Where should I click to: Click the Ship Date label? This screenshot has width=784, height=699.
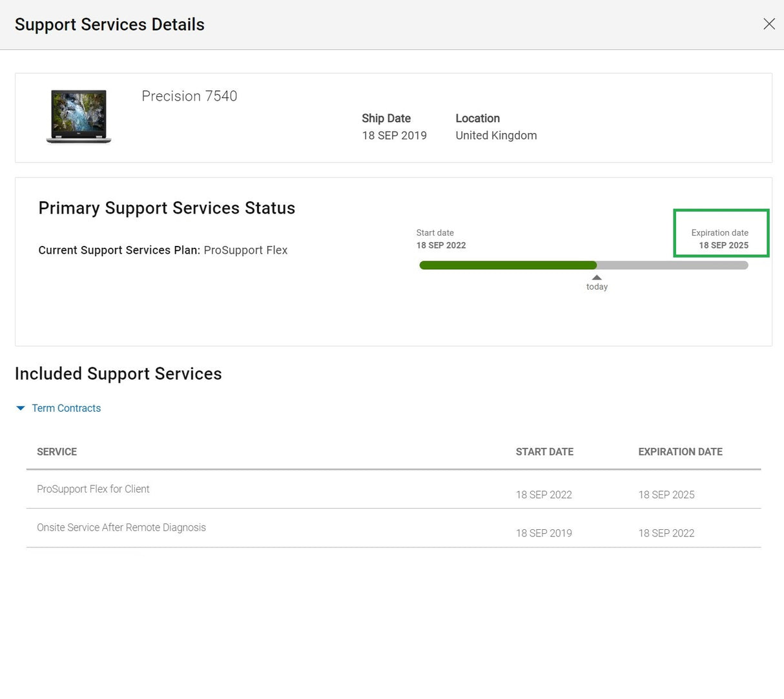click(x=386, y=118)
